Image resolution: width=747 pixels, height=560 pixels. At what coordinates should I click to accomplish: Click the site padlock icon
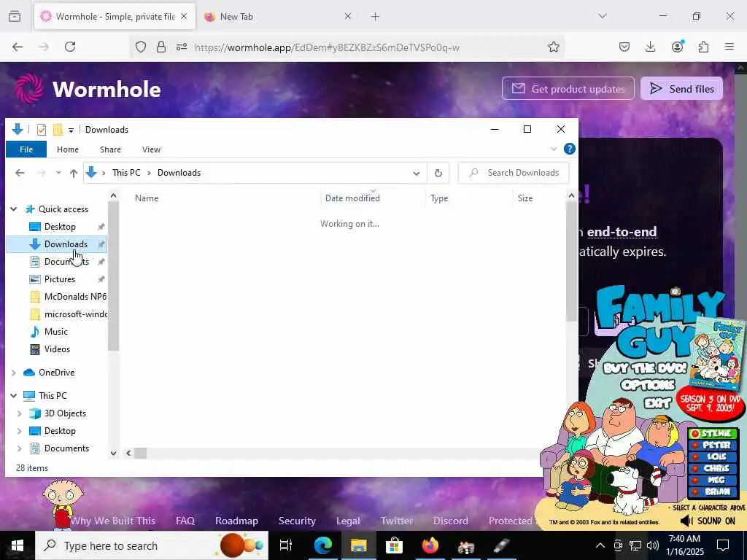click(x=161, y=47)
